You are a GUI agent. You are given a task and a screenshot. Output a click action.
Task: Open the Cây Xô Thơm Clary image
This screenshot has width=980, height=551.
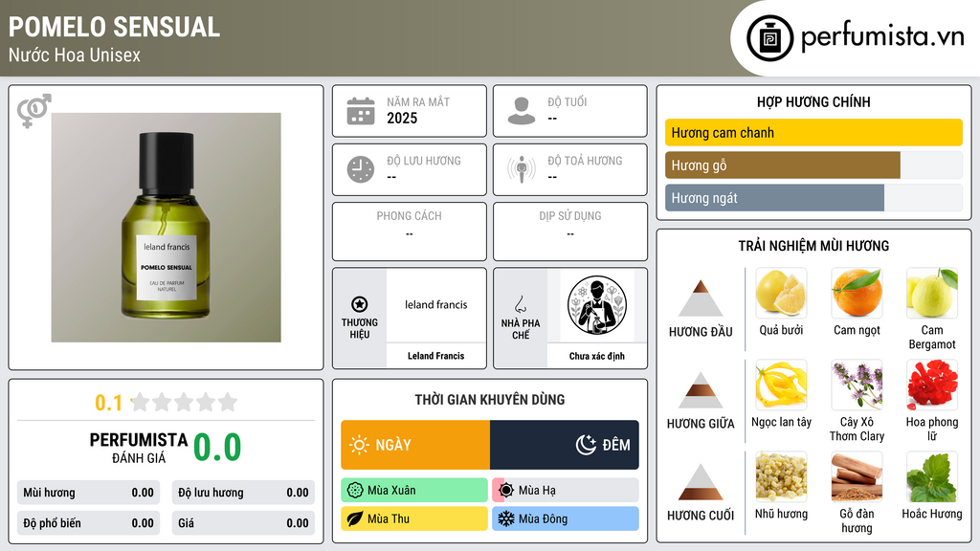pyautogui.click(x=857, y=385)
